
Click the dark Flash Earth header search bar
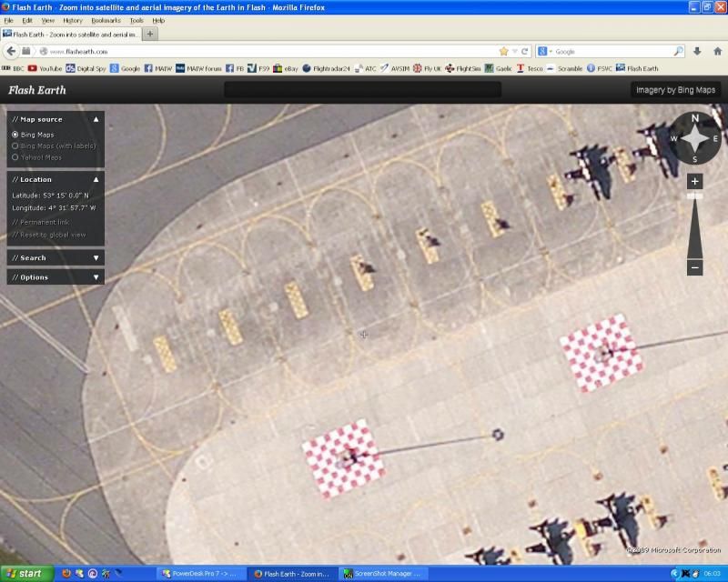[362, 90]
